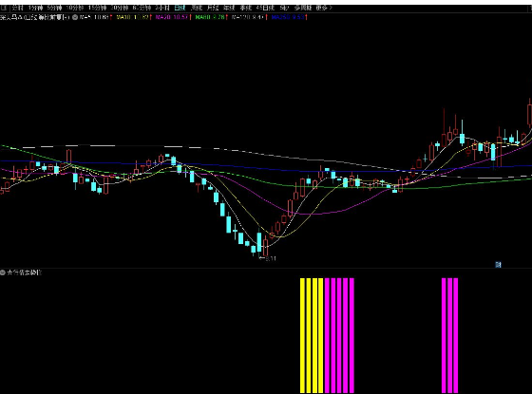This screenshot has height=394, width=532.
Task: Switch to the 月线 monthly chart
Action: point(213,8)
